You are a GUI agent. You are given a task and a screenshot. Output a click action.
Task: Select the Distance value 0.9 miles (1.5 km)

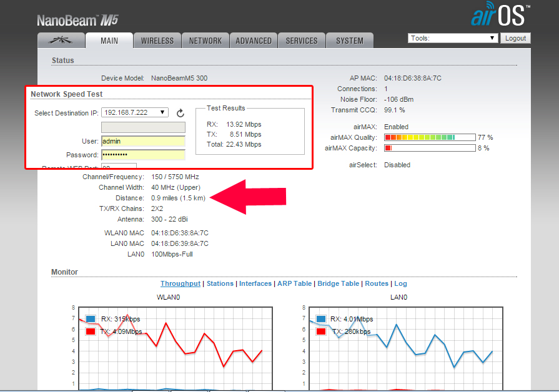click(x=178, y=198)
